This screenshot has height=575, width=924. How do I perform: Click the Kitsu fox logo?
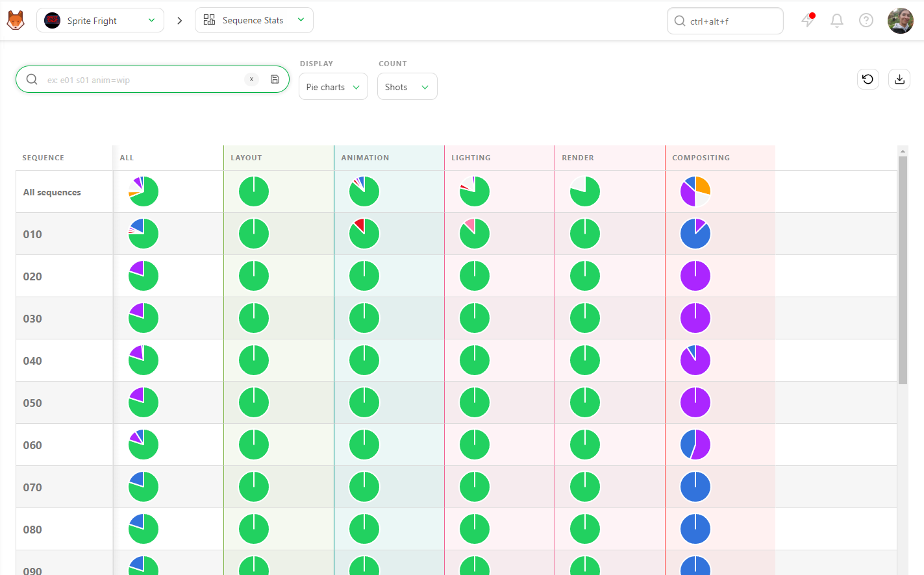click(x=16, y=20)
